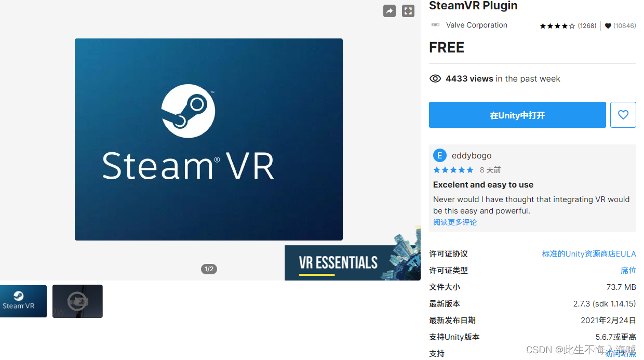Click the 文件大小 label
Screen dimensions: 644x360
[x=445, y=287]
